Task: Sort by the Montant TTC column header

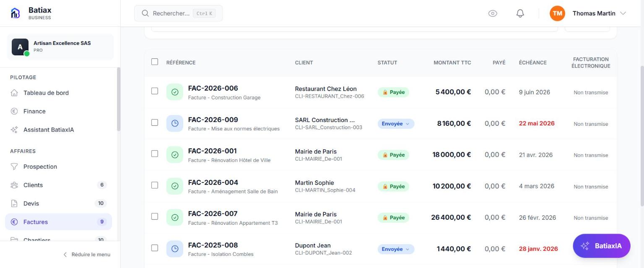Action: pyautogui.click(x=452, y=62)
